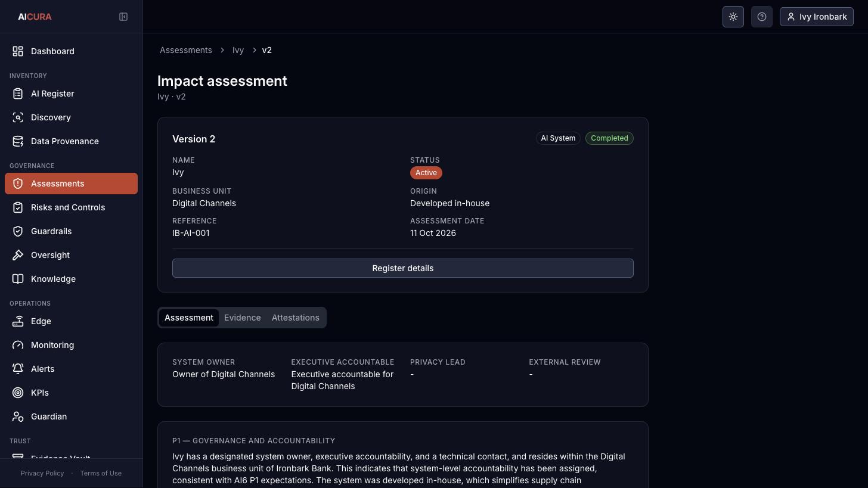Click the Data Provenance database icon

click(x=18, y=141)
